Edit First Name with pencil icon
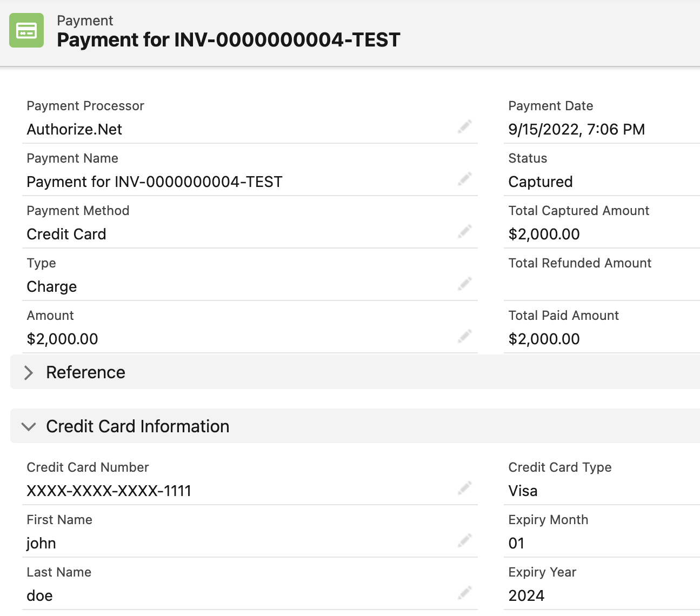This screenshot has width=700, height=616. [x=464, y=540]
